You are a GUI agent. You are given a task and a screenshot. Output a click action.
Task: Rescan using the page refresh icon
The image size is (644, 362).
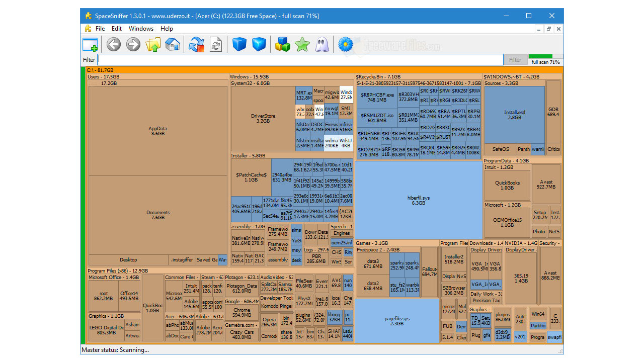(x=216, y=45)
